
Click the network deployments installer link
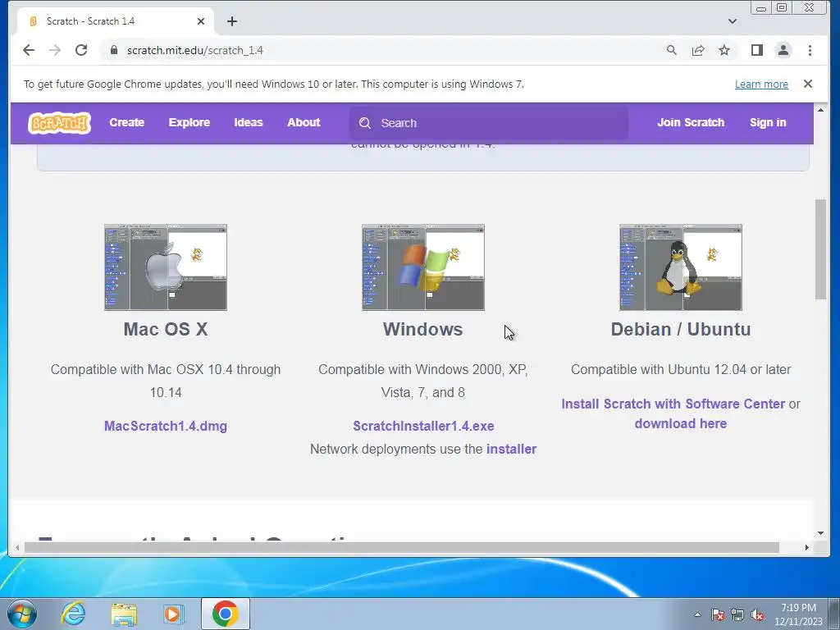pyautogui.click(x=511, y=449)
